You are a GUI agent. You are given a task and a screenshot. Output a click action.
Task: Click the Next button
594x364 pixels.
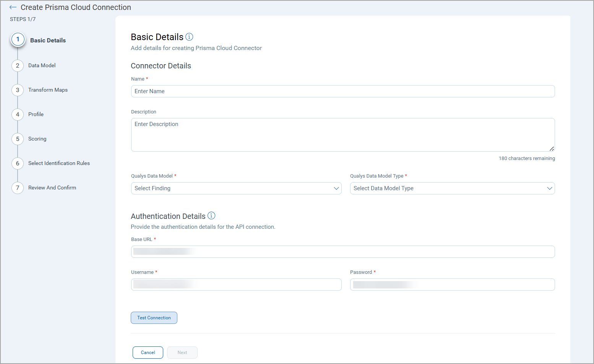[182, 353]
